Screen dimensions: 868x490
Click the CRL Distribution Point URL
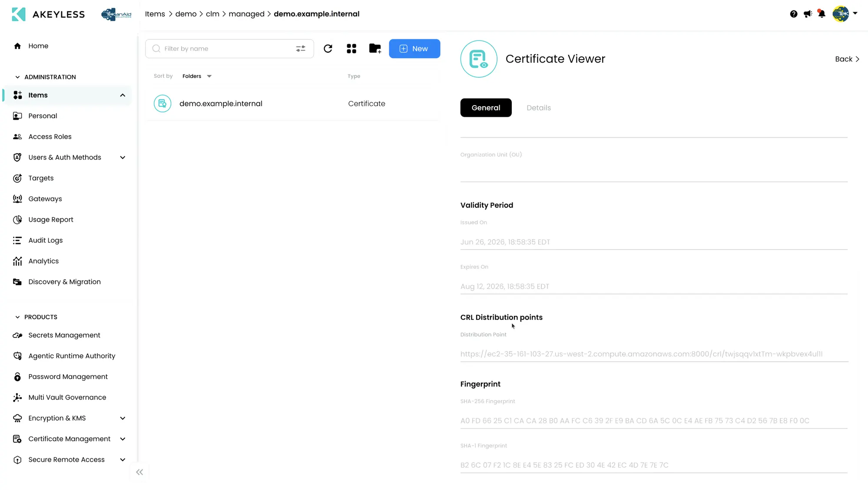click(x=641, y=354)
